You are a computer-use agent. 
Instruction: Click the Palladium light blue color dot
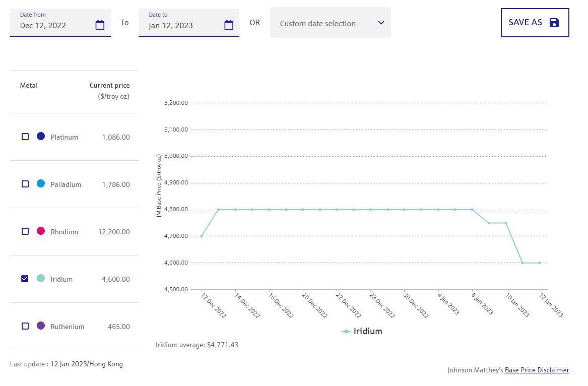[41, 183]
